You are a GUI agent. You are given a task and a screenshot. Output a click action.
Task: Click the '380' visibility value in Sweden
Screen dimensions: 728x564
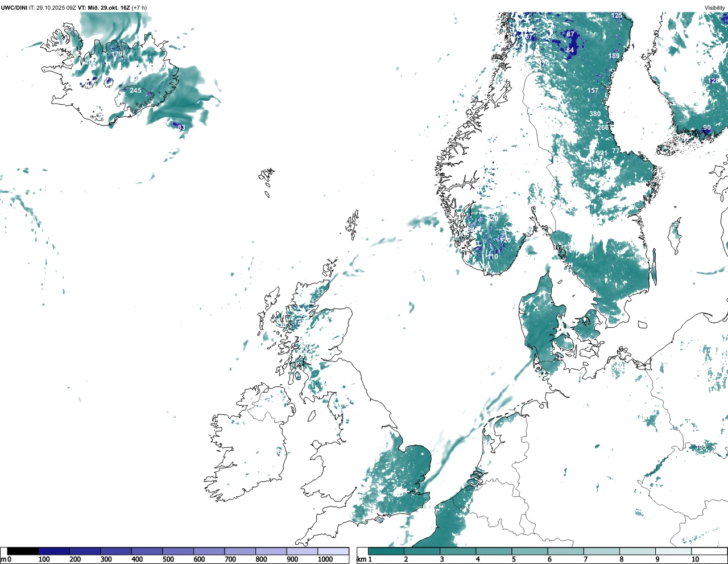tap(595, 114)
